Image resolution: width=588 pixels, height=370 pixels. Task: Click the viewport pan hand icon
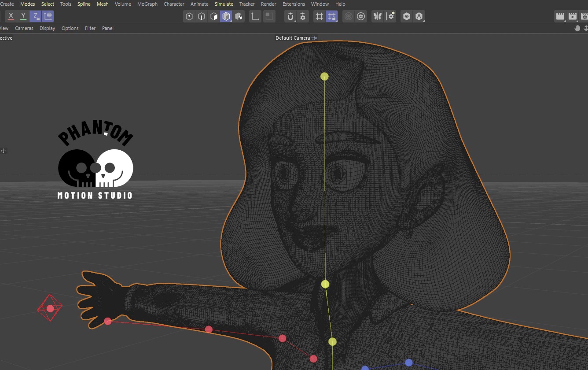(x=577, y=28)
